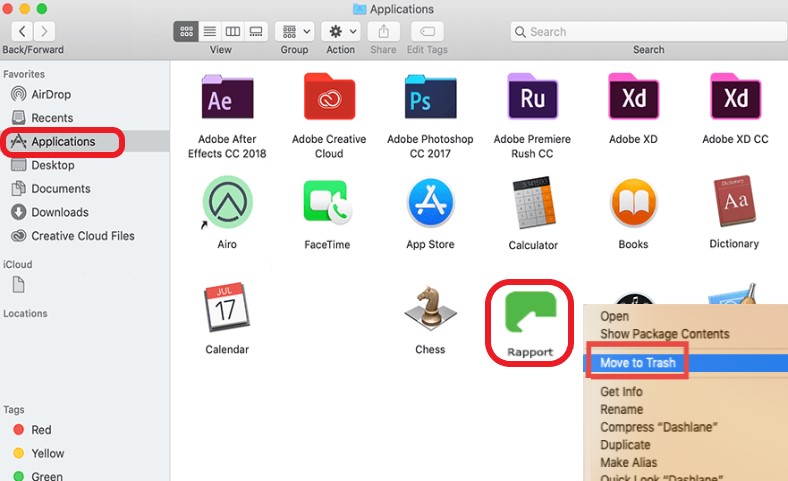The height and width of the screenshot is (481, 788).
Task: Select the Chess app icon
Action: coord(430,308)
